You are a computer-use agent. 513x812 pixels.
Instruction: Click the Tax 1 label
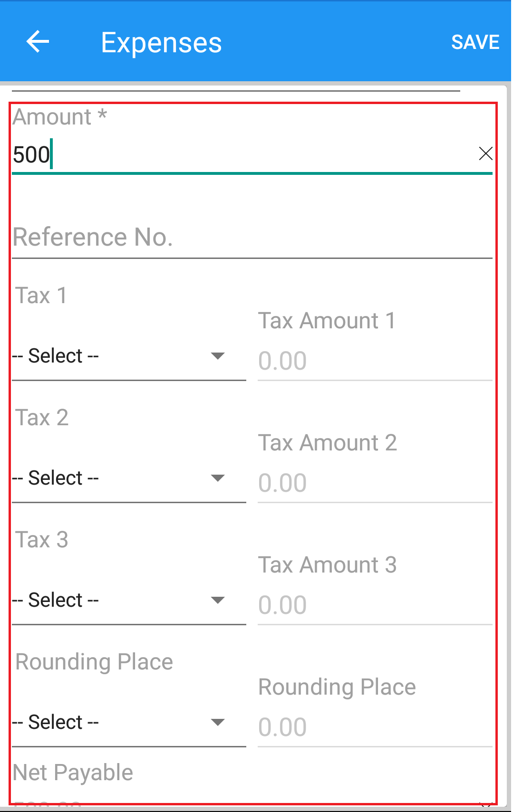point(41,296)
